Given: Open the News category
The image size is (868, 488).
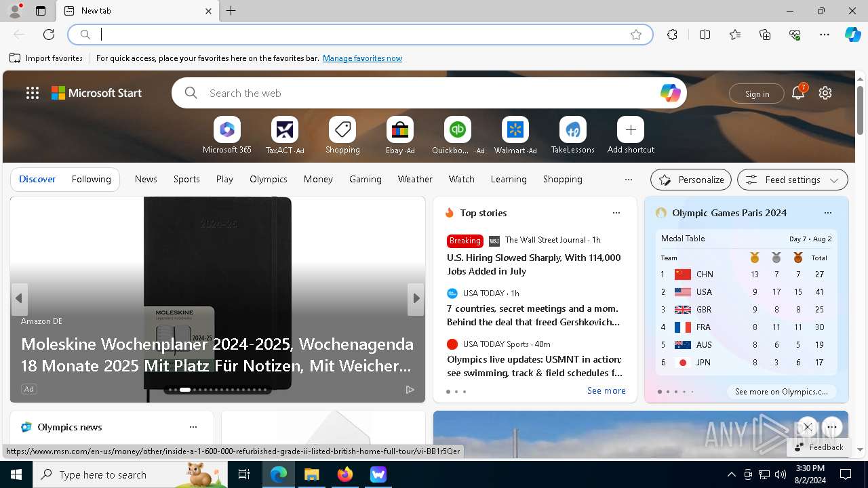Looking at the screenshot, I should pyautogui.click(x=146, y=179).
